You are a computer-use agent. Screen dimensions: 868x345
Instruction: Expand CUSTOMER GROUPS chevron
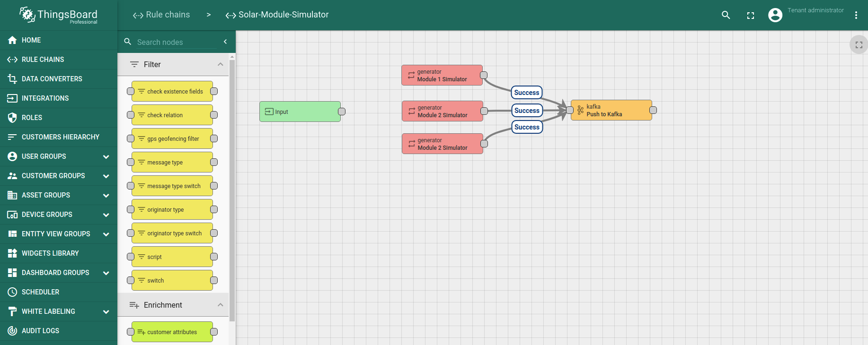click(x=106, y=176)
